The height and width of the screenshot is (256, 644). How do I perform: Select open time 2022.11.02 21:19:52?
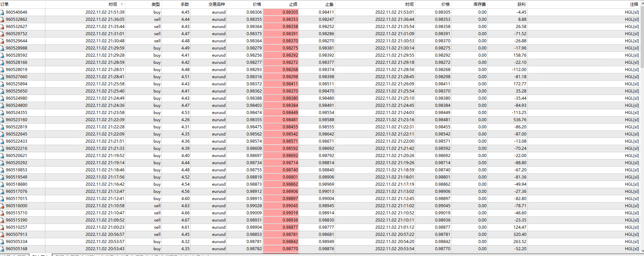[105, 156]
